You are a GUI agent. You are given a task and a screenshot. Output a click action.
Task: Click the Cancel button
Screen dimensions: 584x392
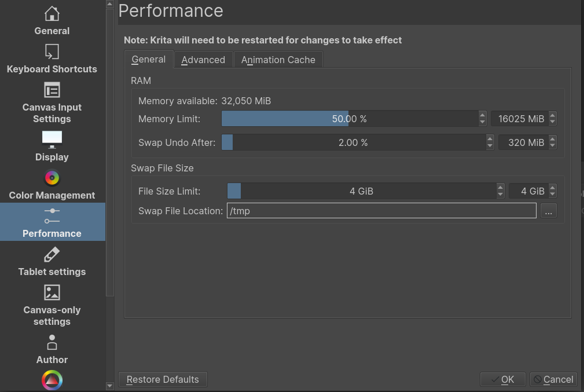553,379
